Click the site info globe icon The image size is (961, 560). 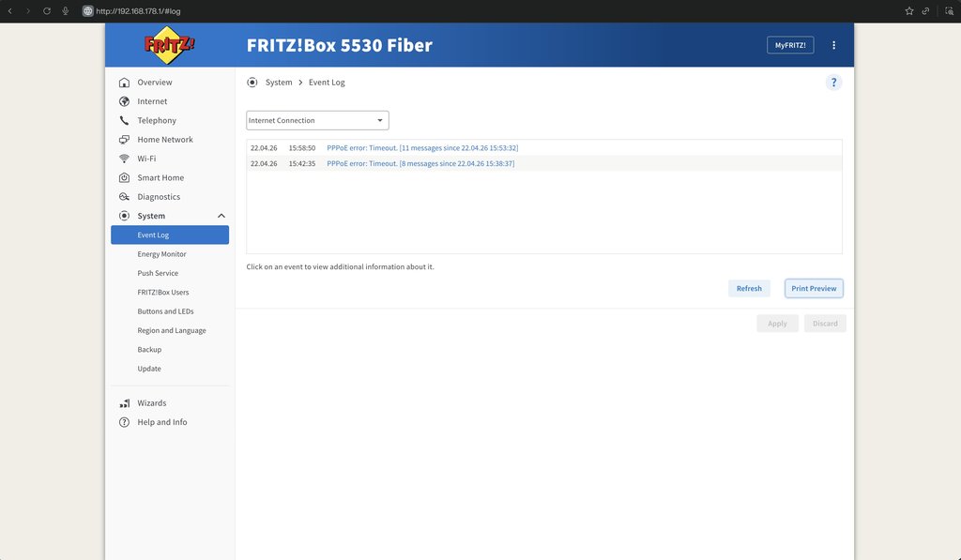pos(87,11)
